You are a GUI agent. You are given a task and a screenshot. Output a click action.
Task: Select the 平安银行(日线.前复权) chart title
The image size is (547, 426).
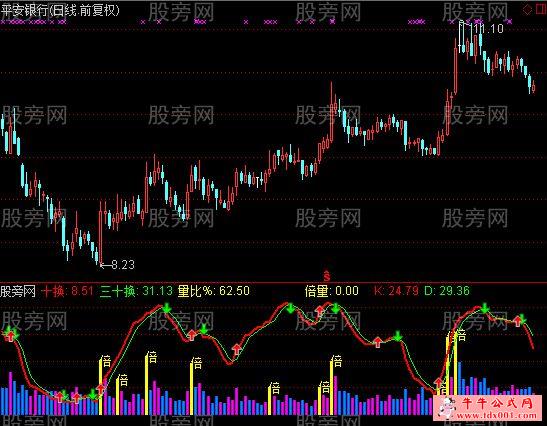click(60, 10)
